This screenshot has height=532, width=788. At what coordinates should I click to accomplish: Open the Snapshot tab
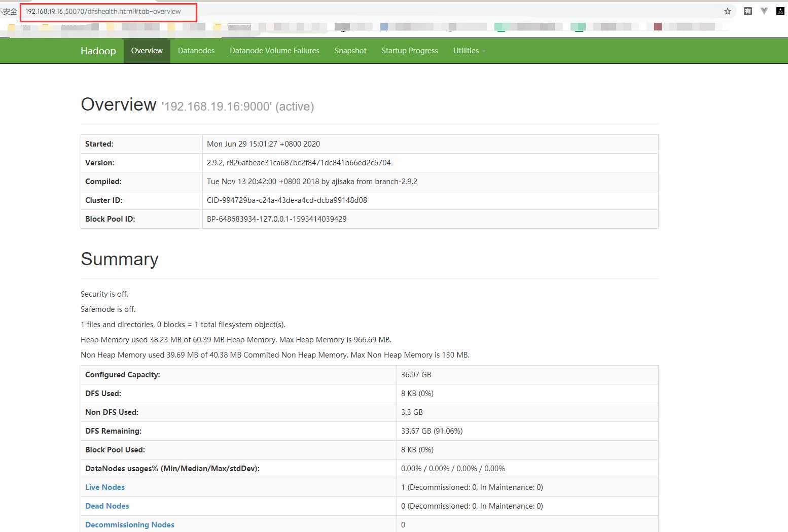coord(350,51)
